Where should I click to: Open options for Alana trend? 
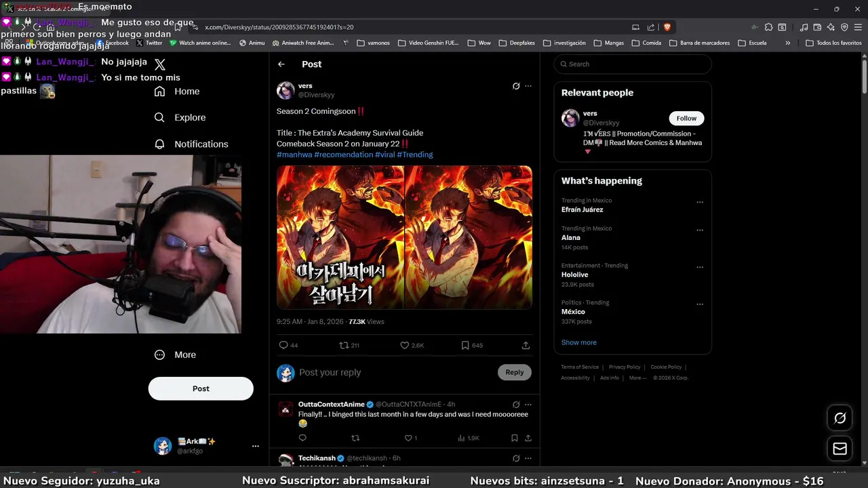[x=700, y=230]
